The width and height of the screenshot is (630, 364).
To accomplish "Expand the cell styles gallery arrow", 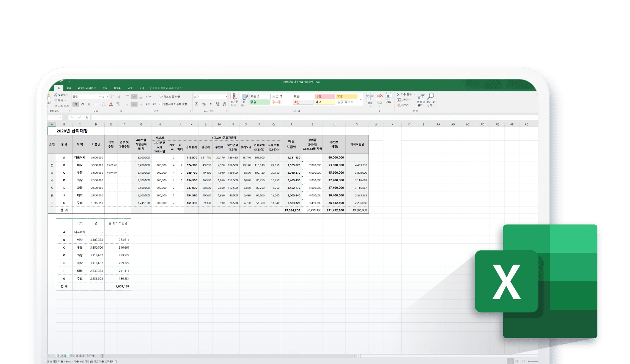I will (x=360, y=99).
